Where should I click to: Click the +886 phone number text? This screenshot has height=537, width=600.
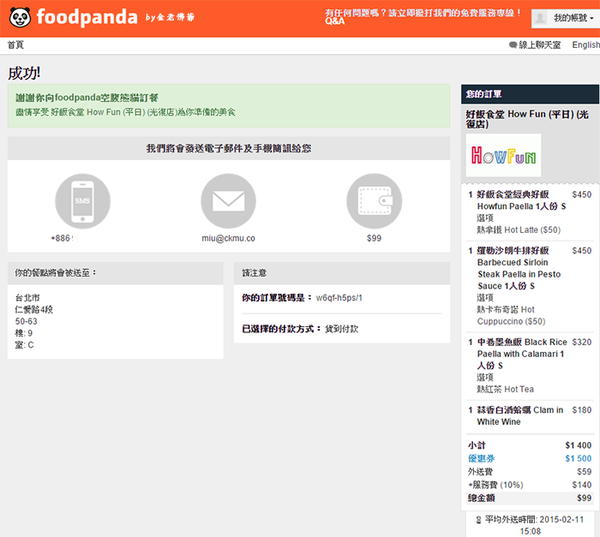pos(62,238)
